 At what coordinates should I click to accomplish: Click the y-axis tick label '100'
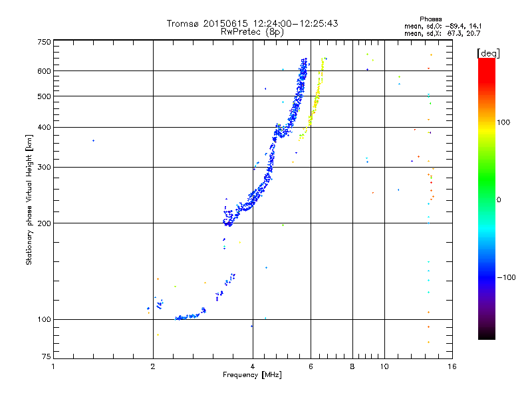coord(44,319)
